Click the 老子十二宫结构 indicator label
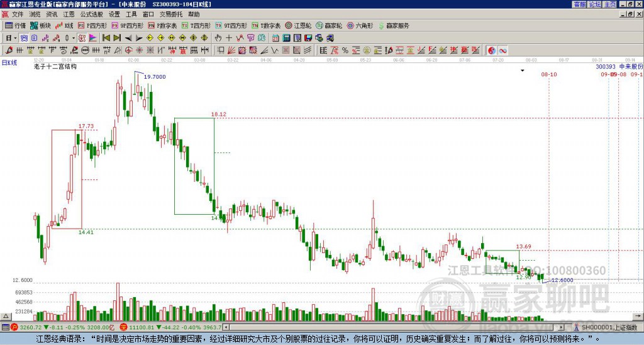The image size is (644, 345). (x=55, y=66)
